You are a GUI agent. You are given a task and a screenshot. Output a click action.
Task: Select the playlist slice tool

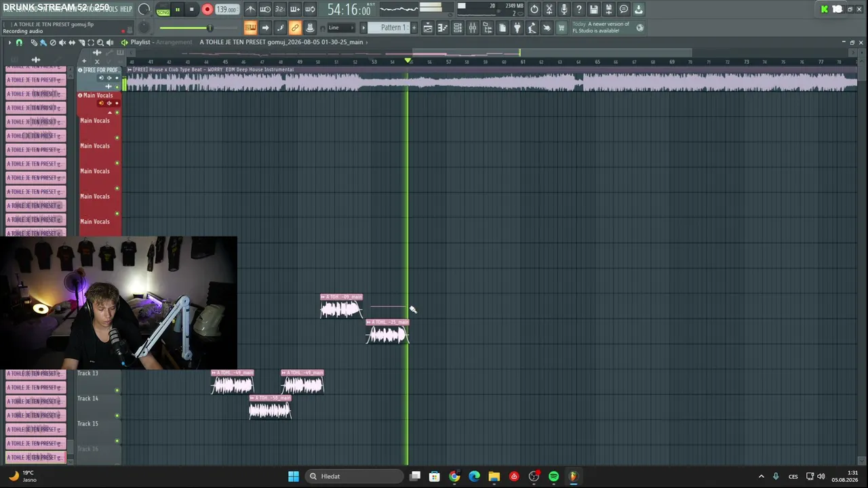[81, 42]
